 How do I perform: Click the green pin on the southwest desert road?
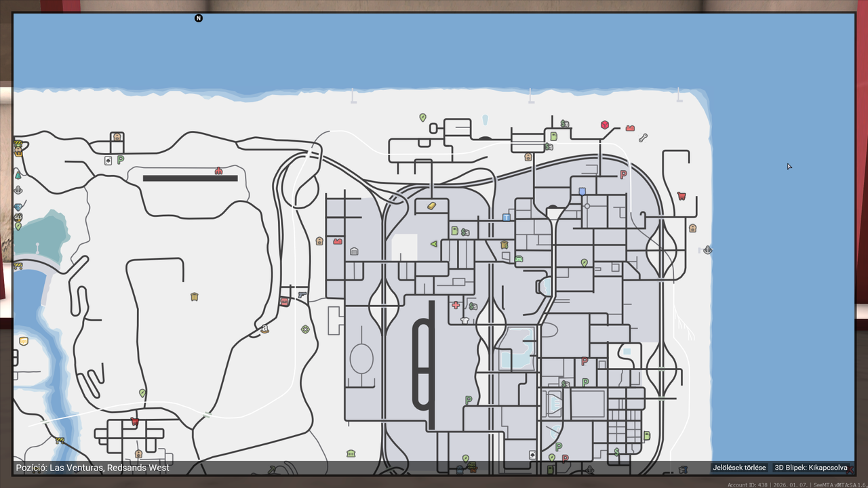click(142, 394)
